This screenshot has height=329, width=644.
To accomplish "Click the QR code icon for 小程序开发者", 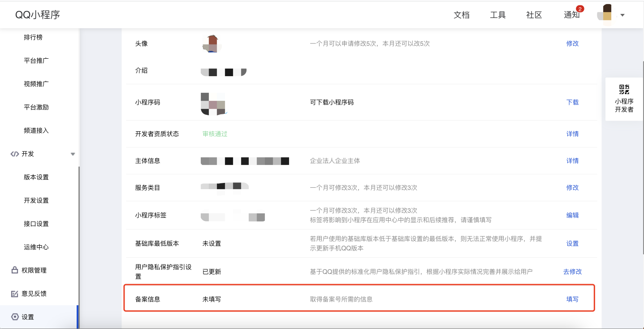I will pos(624,89).
